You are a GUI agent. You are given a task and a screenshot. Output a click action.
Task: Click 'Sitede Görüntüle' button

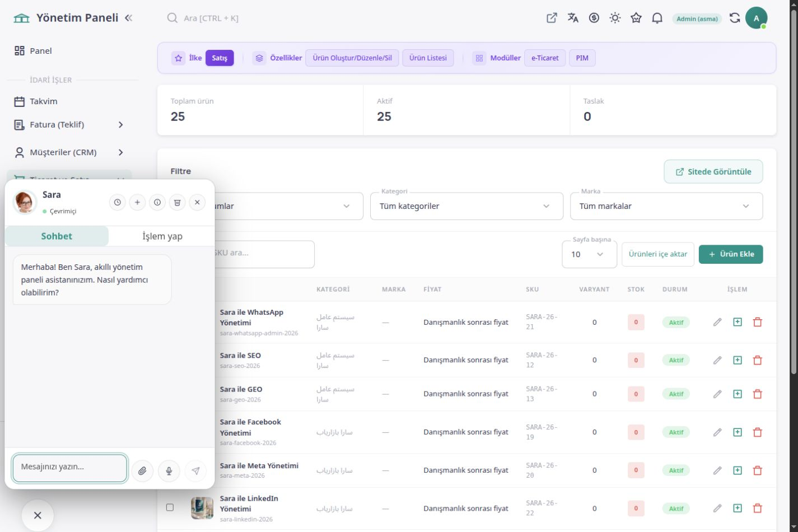click(x=713, y=172)
